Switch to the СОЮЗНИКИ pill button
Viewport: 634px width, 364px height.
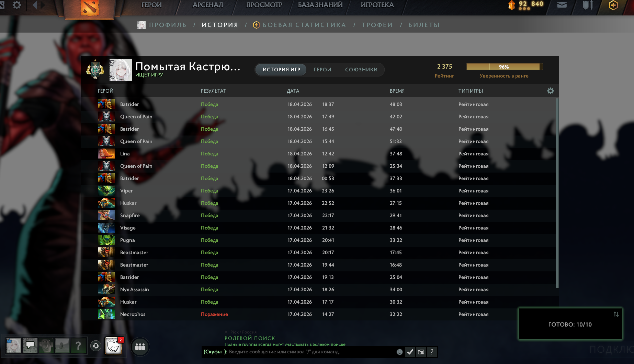coord(361,70)
